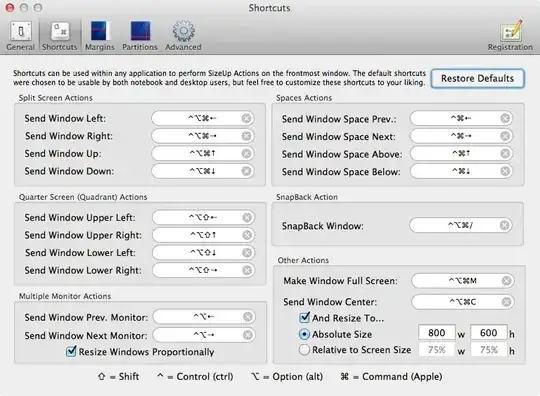Edit the Send Window Up shortcut field
This screenshot has height=396, width=540.
203,154
